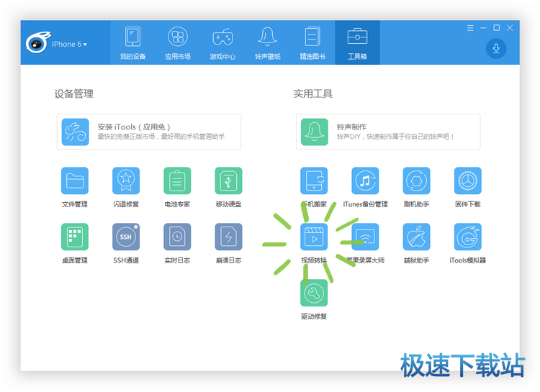The height and width of the screenshot is (392, 540).
Task: Click the 驱动修复 label text
Action: 314,316
